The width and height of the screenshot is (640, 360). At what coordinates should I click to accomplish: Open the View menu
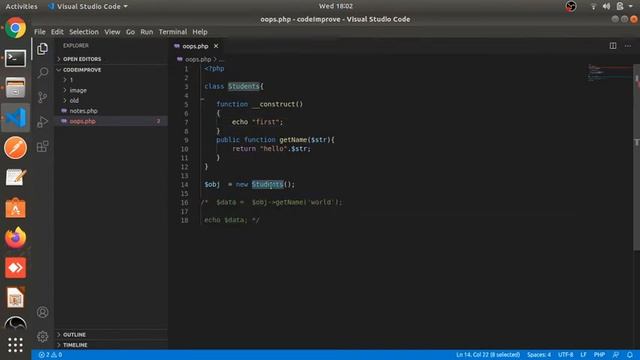coord(112,32)
